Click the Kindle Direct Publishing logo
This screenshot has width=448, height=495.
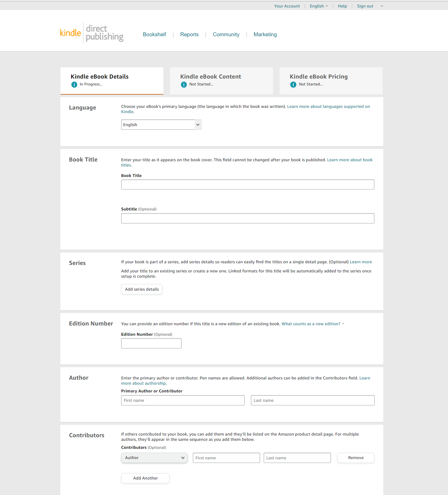click(92, 33)
